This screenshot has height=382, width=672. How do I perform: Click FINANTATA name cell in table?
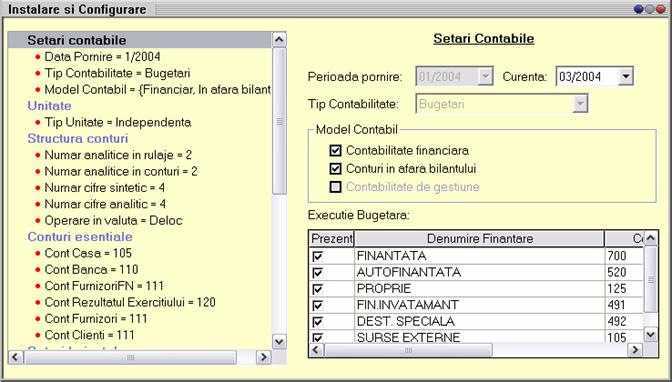tap(480, 256)
